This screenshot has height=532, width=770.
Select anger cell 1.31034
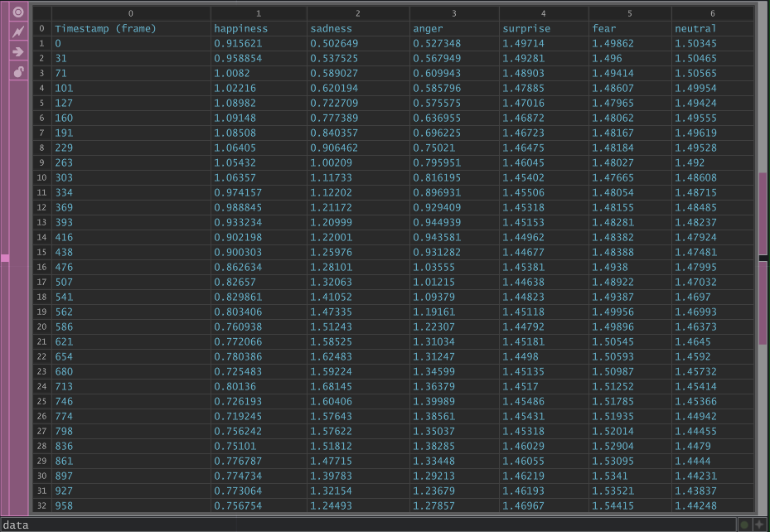tap(454, 341)
